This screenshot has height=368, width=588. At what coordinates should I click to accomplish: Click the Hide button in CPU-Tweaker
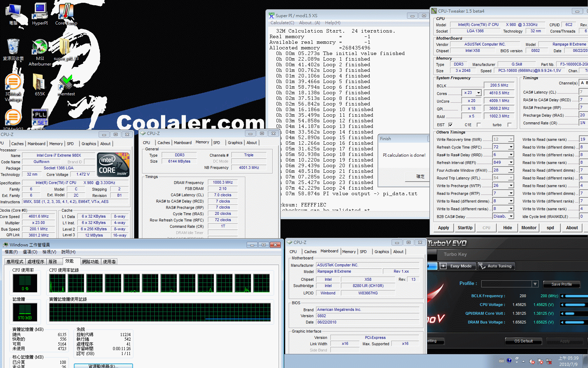[507, 228]
